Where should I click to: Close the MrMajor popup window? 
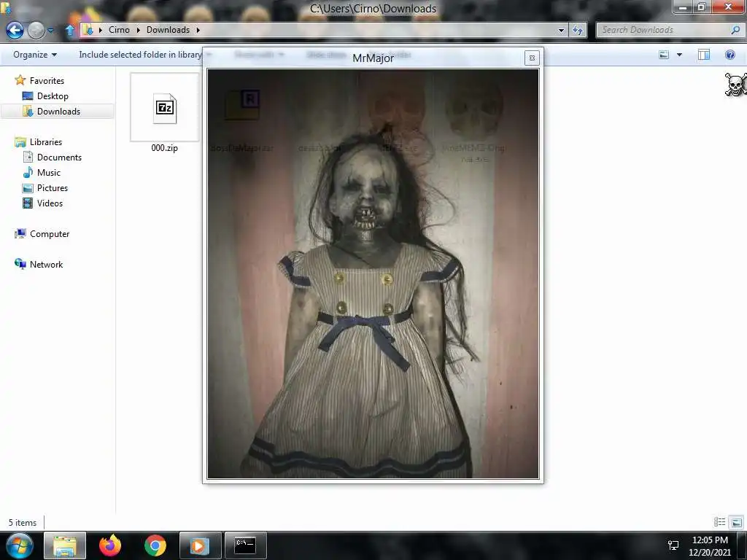[x=532, y=58]
